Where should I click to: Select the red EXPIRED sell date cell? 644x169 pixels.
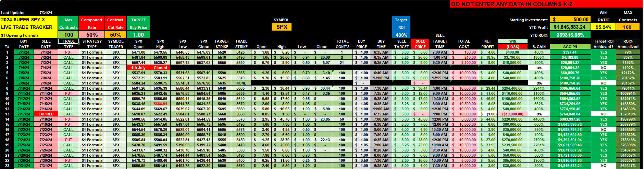(x=46, y=114)
